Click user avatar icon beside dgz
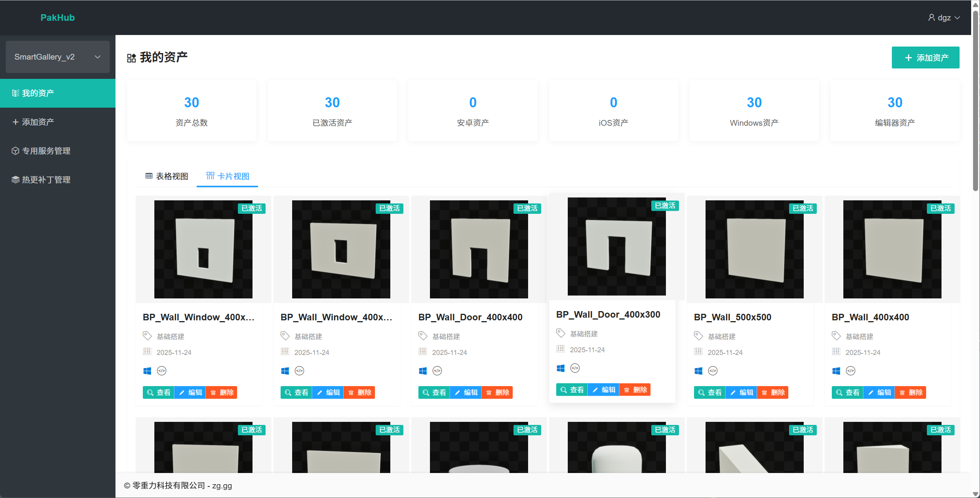The image size is (980, 498). pos(931,18)
